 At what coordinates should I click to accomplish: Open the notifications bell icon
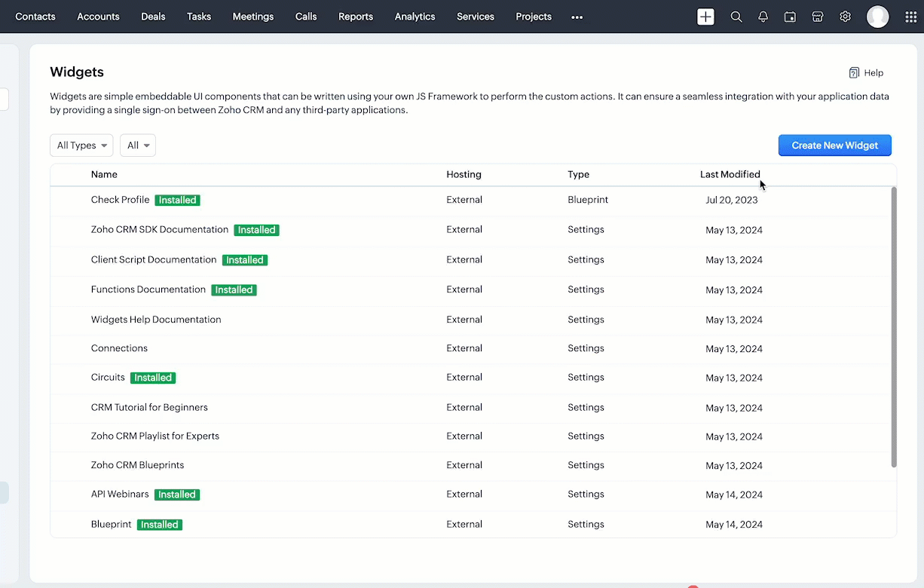tap(763, 17)
